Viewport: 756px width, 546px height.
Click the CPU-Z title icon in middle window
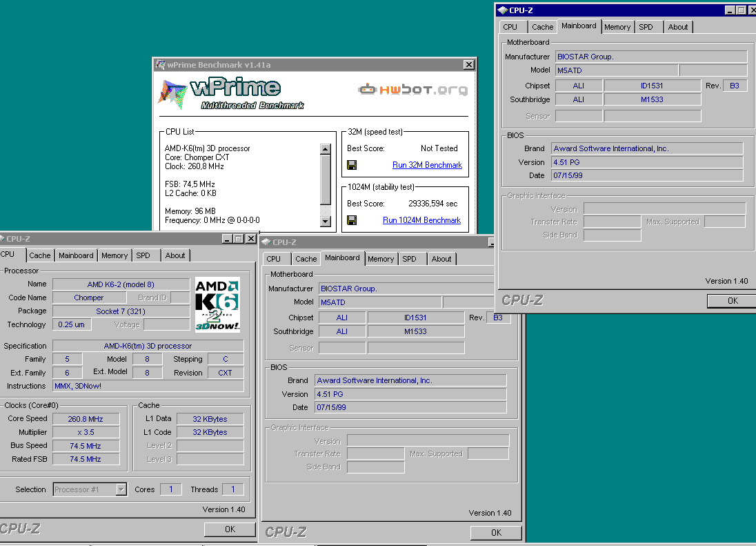click(x=266, y=242)
